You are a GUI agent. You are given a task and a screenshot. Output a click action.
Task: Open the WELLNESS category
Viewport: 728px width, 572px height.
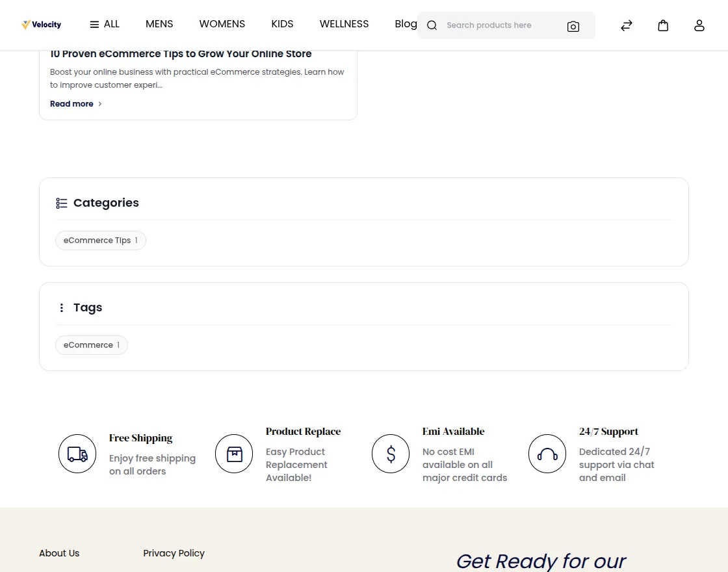[344, 24]
